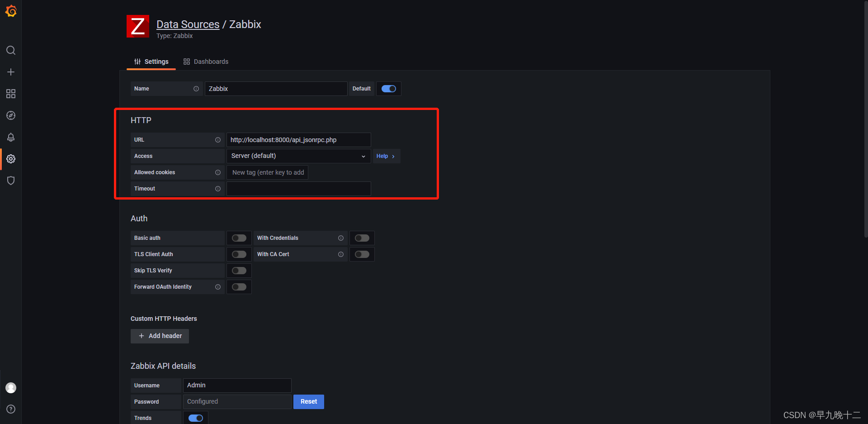Turn on Skip TLS Verify
Screen dimensions: 868x424
[239, 270]
